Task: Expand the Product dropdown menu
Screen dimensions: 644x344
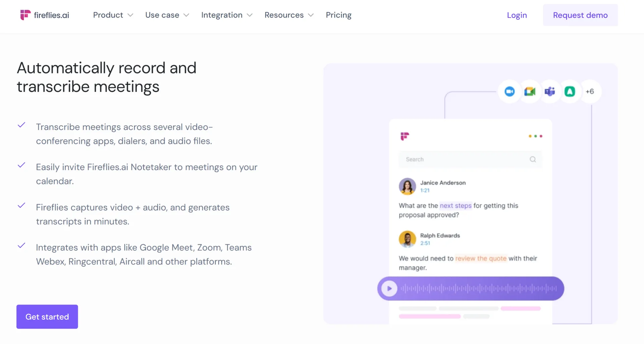Action: (x=113, y=15)
